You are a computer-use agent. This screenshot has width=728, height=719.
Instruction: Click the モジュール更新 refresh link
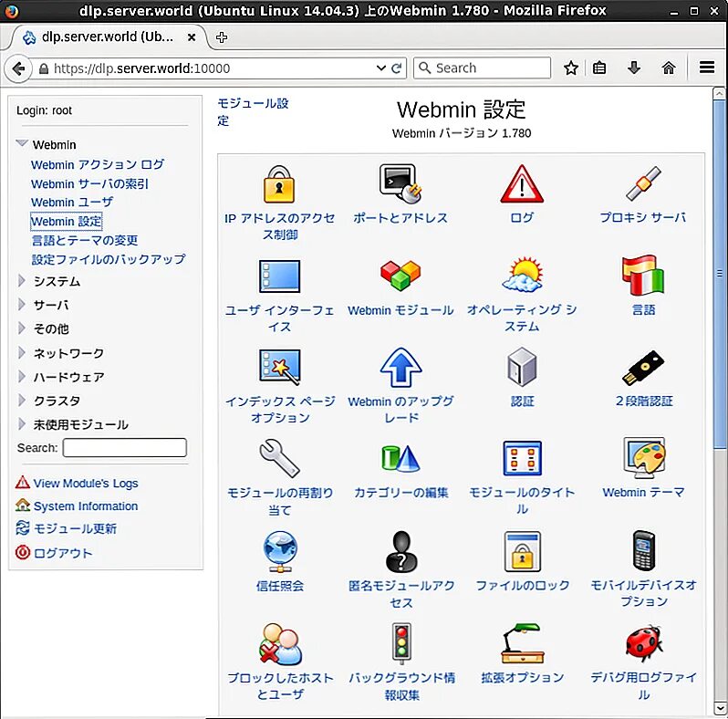click(x=75, y=528)
